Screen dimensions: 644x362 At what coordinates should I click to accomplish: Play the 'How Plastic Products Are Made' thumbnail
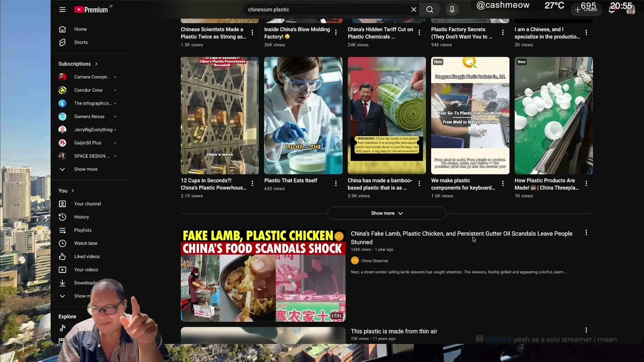coord(554,116)
